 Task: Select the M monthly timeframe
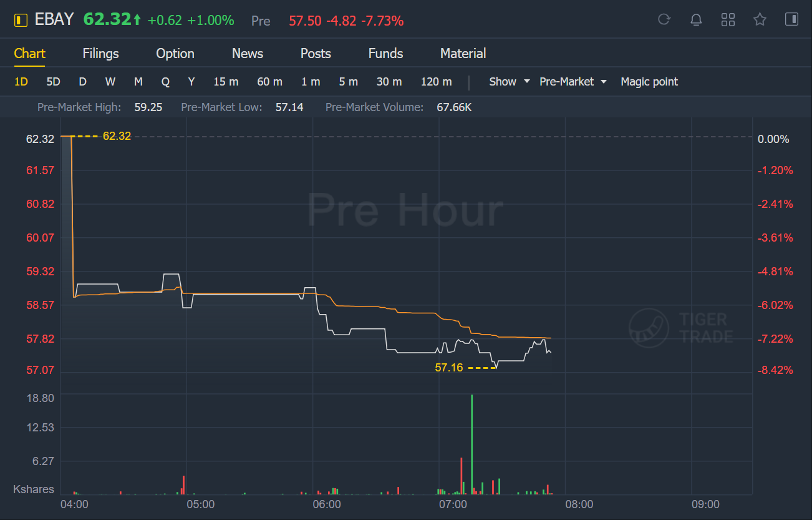[138, 82]
